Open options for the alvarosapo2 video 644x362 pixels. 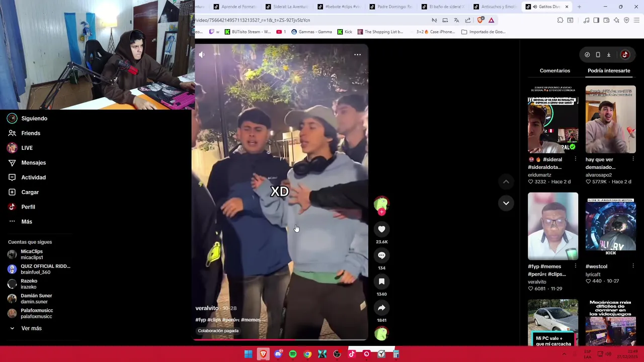633,159
